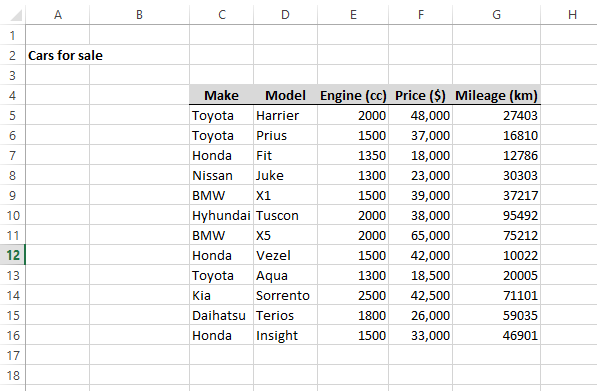This screenshot has width=597, height=391.
Task: Click the engine value 2500
Action: click(353, 295)
